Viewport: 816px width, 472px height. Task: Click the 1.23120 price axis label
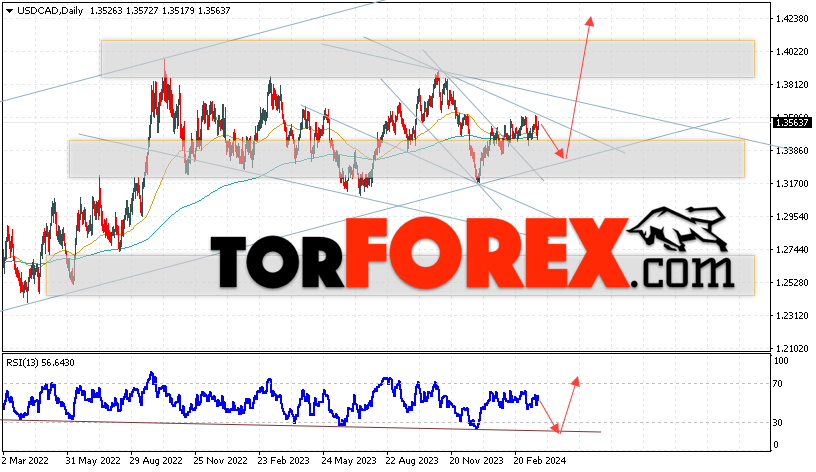tap(792, 316)
